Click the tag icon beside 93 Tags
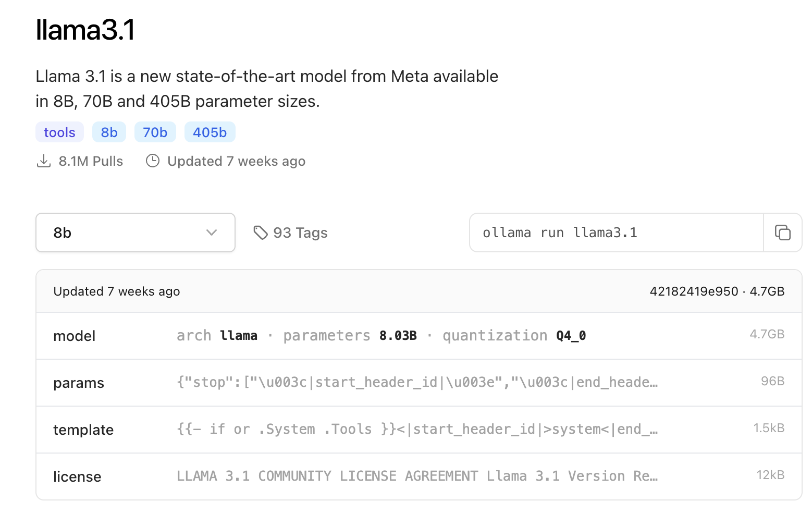The width and height of the screenshot is (812, 513). [x=260, y=233]
